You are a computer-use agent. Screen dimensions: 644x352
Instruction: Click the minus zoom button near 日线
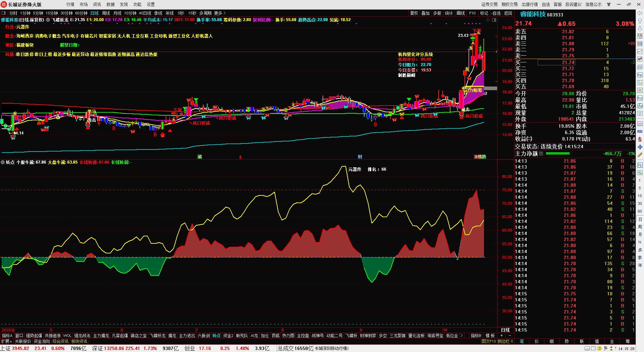tap(510, 336)
